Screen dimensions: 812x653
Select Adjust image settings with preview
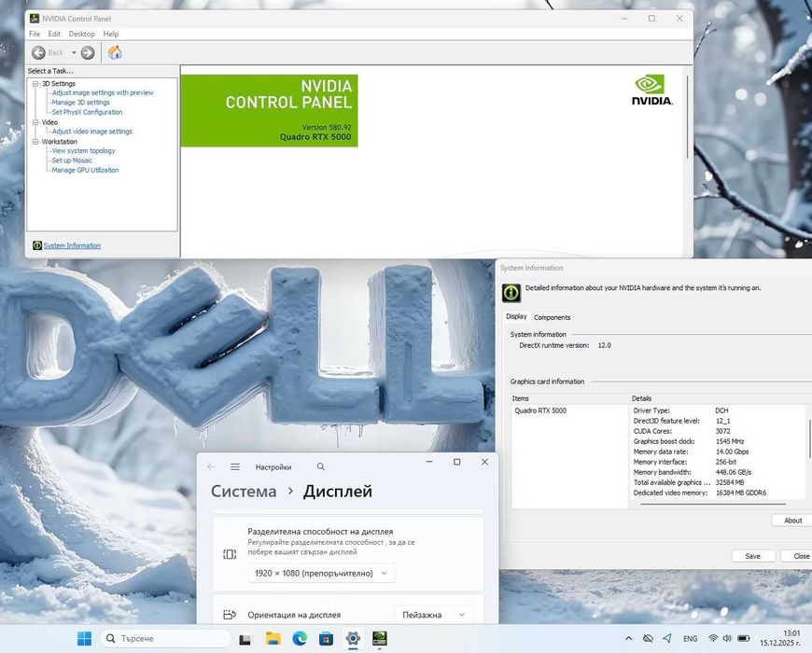(103, 92)
